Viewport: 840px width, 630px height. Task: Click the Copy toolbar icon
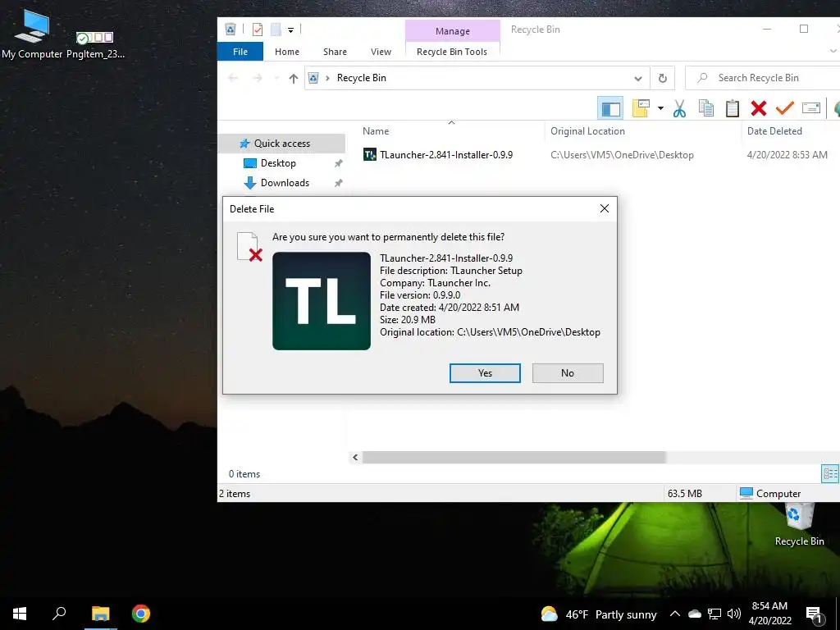click(x=706, y=108)
